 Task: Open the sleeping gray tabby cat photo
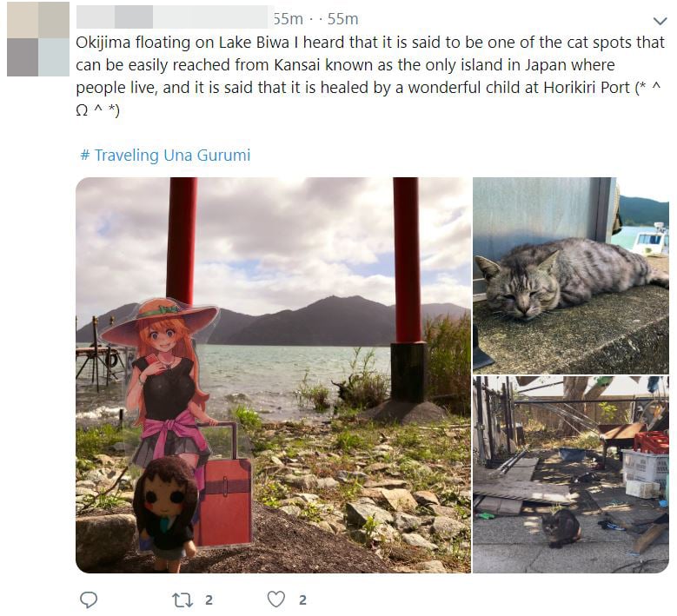571,275
